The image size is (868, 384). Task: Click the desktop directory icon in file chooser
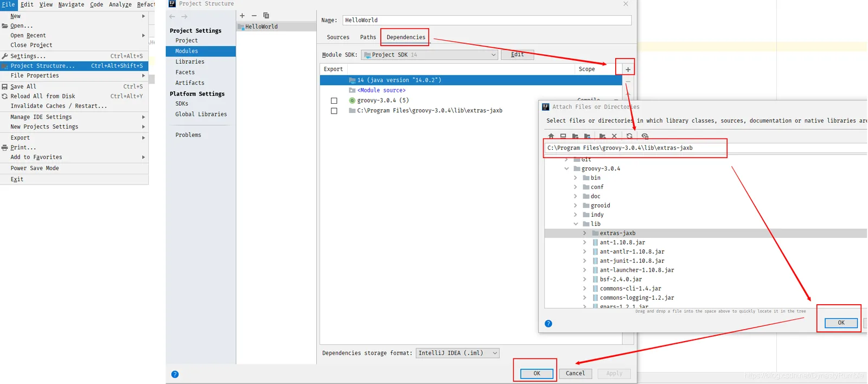pos(563,136)
